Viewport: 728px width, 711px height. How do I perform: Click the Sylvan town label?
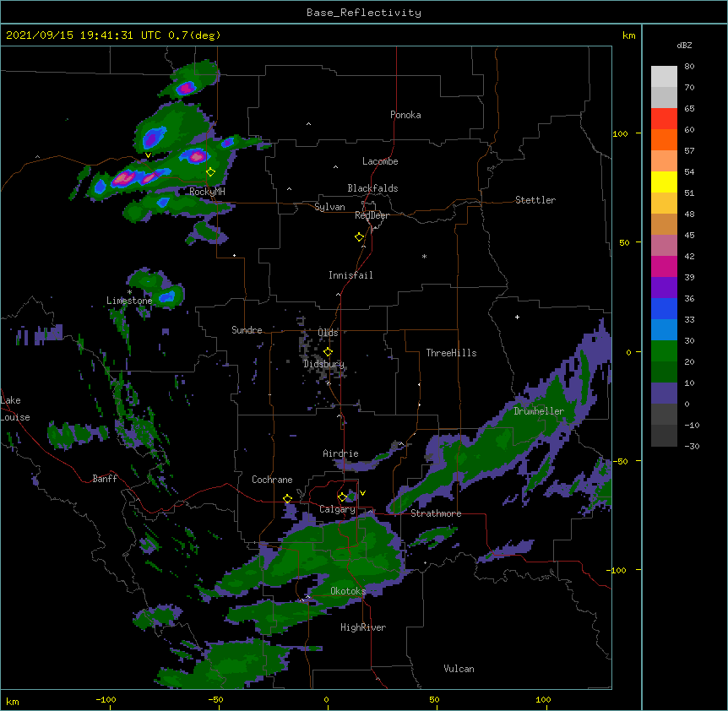point(329,207)
